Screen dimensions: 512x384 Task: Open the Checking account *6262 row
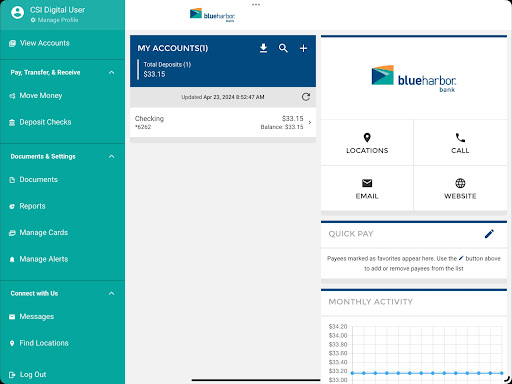(x=223, y=122)
